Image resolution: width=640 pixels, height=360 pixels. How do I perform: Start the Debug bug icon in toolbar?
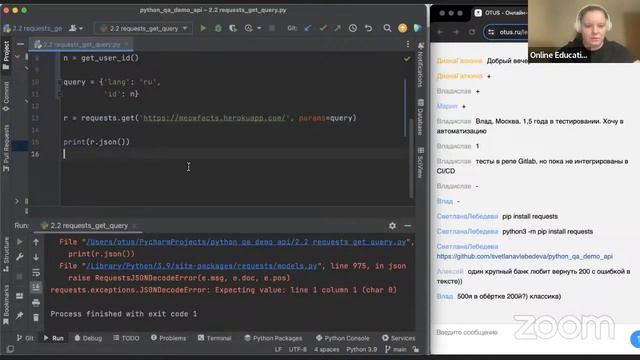pos(218,28)
